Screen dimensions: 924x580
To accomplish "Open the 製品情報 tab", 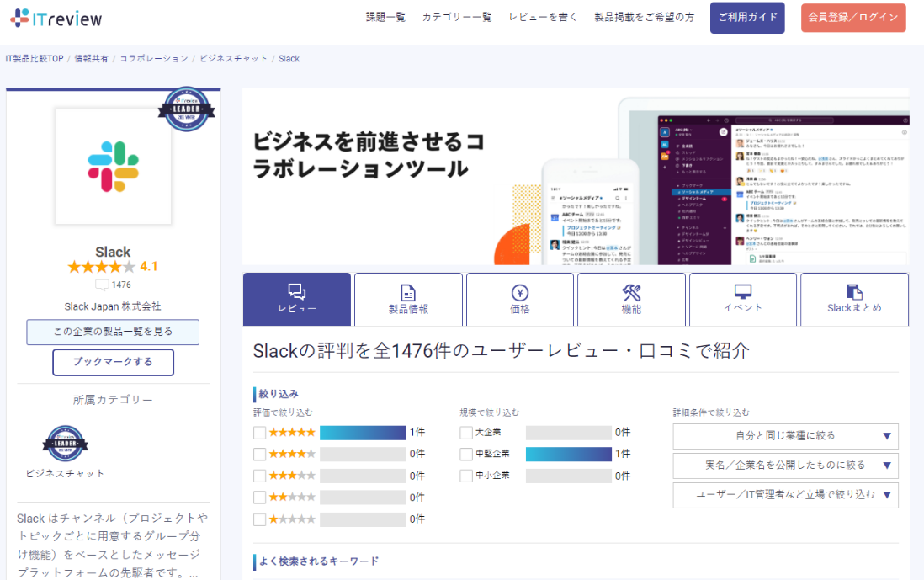I will (408, 299).
